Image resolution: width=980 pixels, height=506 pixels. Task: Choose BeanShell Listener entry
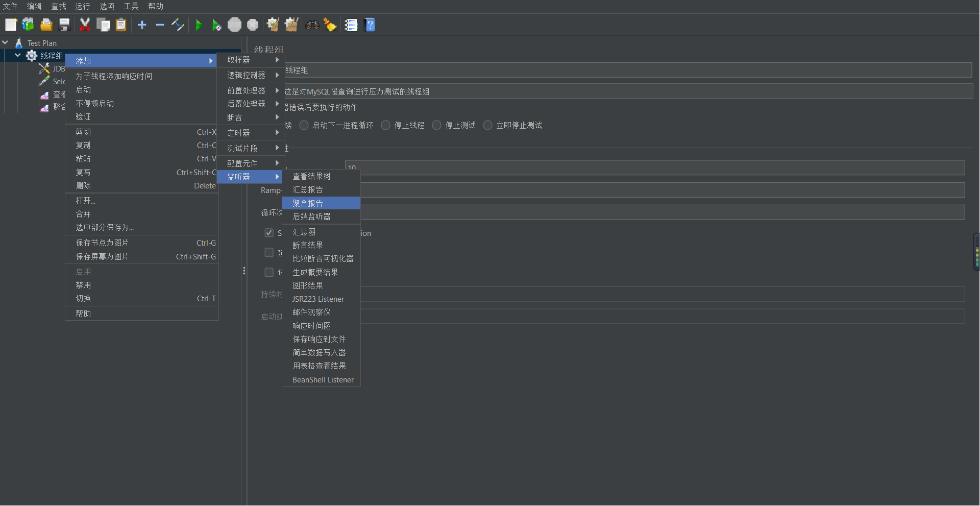point(321,380)
